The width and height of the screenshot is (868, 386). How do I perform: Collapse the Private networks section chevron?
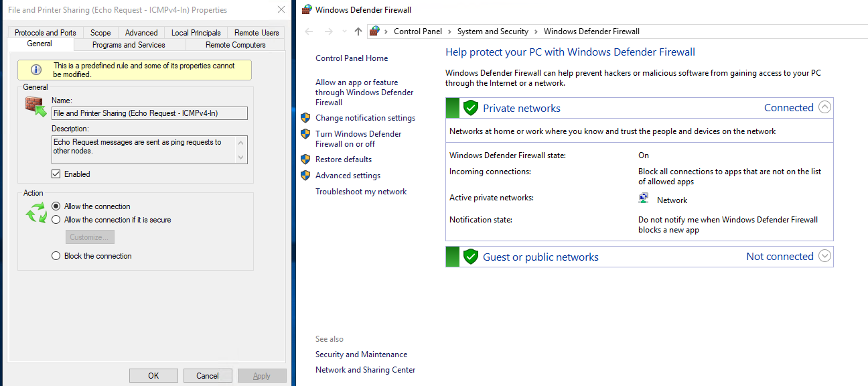pos(824,107)
